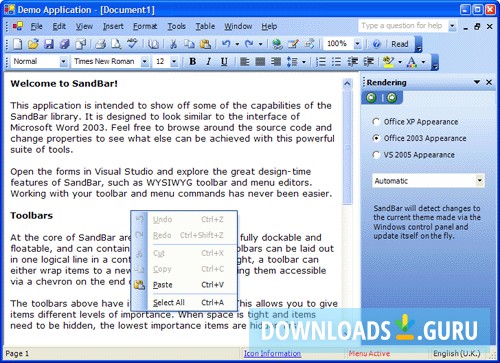Expand the line spacing options arrow
500x363 pixels.
tap(304, 61)
